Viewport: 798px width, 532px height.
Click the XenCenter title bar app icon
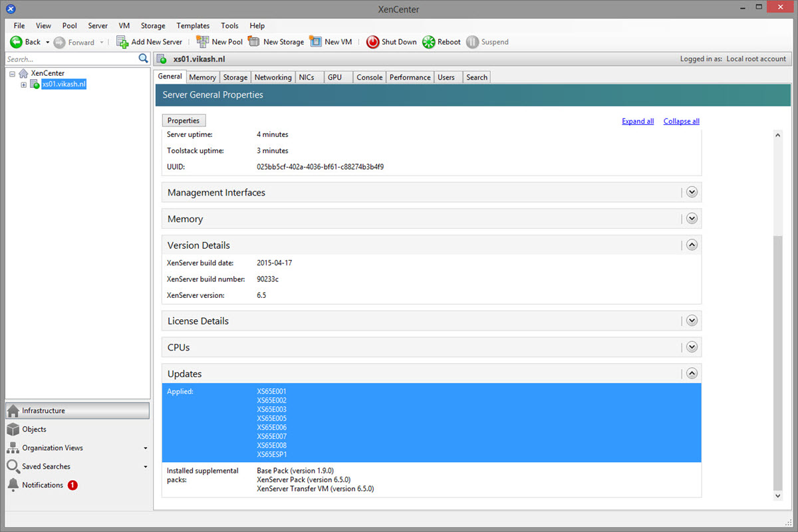(x=11, y=9)
